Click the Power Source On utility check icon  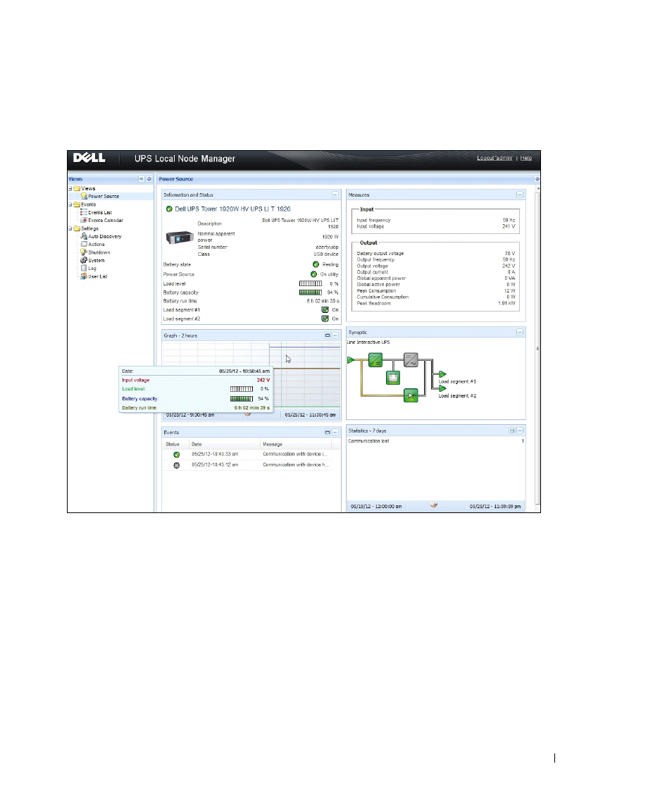314,274
